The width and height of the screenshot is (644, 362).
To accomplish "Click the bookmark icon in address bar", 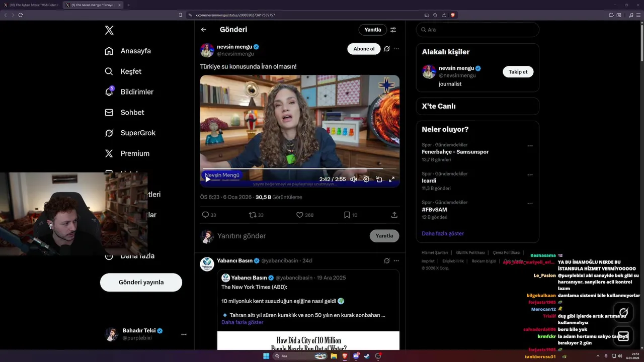I will [x=181, y=15].
